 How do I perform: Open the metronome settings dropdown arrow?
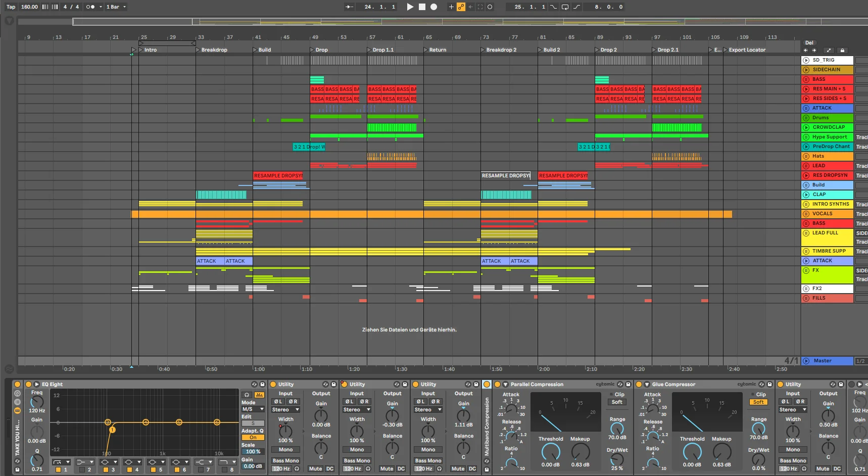(x=101, y=7)
